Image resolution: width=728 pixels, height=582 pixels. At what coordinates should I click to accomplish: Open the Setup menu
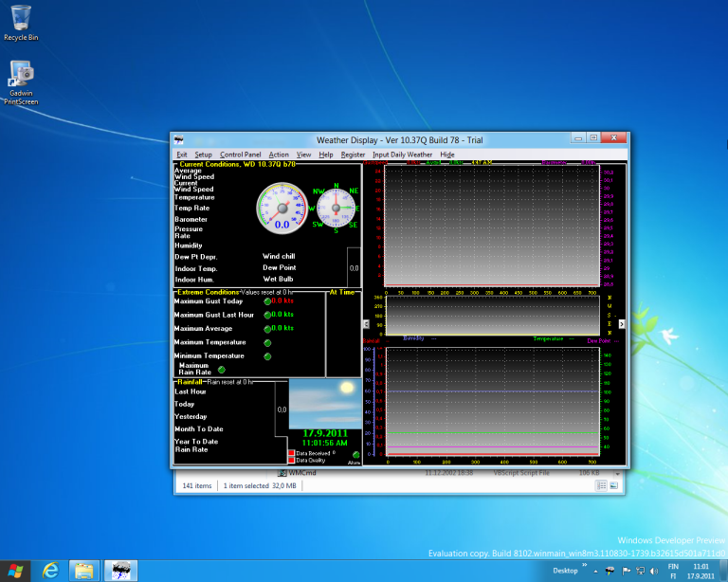tap(204, 155)
